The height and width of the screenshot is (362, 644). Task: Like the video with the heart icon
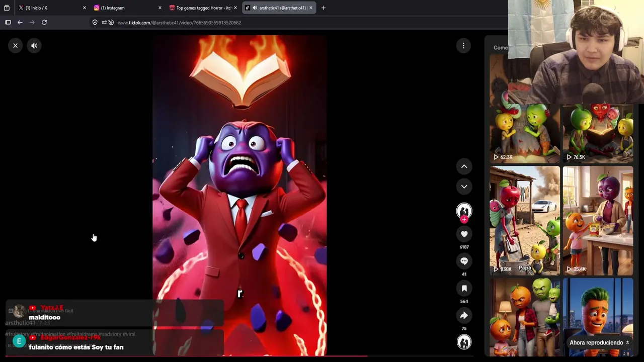point(464,234)
